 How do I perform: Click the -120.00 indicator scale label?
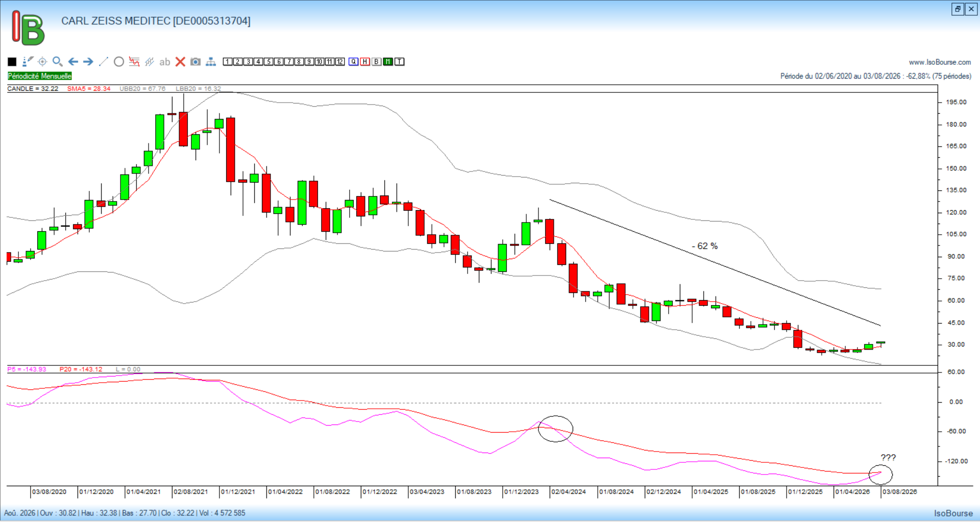tap(957, 461)
